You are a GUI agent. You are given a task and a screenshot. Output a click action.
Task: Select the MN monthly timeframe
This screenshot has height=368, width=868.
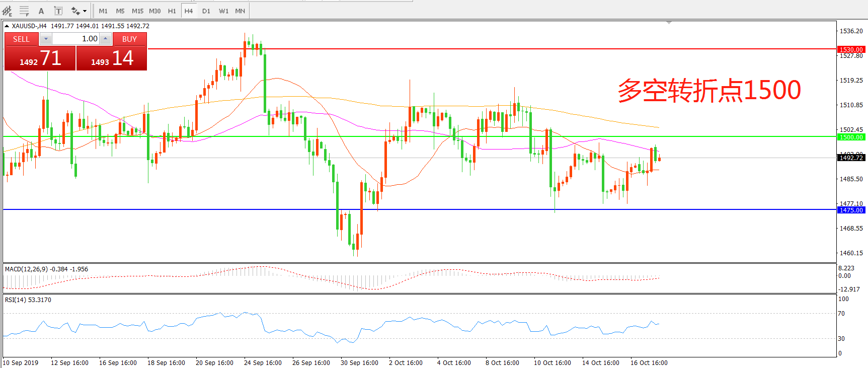coord(240,11)
